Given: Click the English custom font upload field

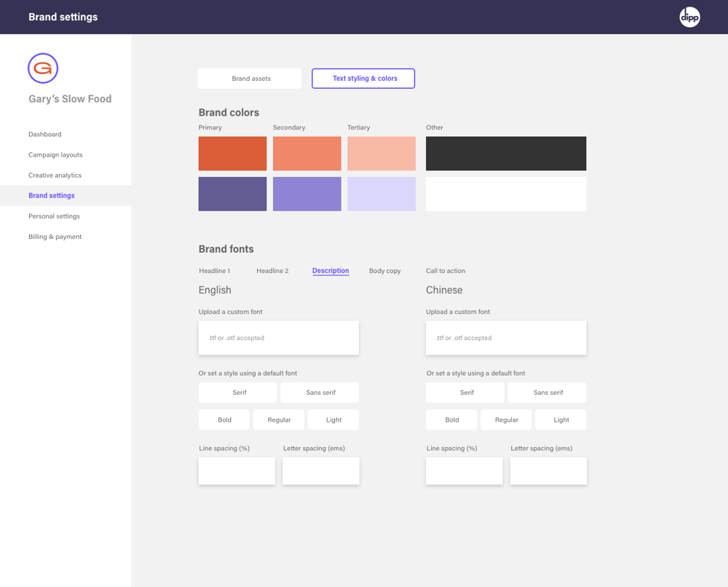Looking at the screenshot, I should pos(278,337).
